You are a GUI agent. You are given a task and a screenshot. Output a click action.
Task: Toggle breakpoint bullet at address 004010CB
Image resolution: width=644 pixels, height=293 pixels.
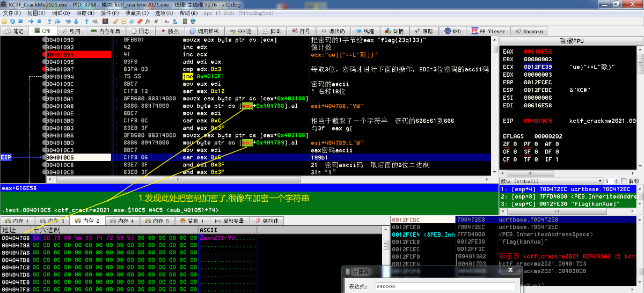coord(44,172)
